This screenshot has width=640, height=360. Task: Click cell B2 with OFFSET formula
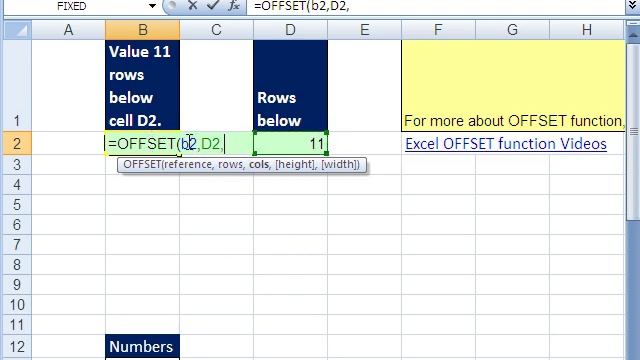point(142,144)
